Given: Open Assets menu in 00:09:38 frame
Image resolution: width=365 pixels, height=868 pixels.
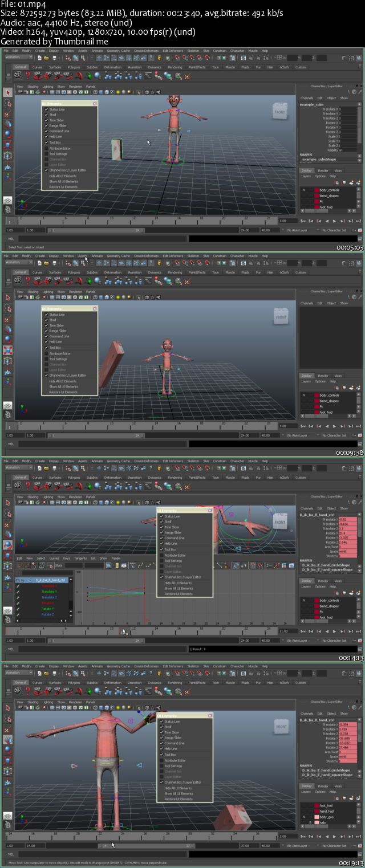Looking at the screenshot, I should click(x=83, y=256).
